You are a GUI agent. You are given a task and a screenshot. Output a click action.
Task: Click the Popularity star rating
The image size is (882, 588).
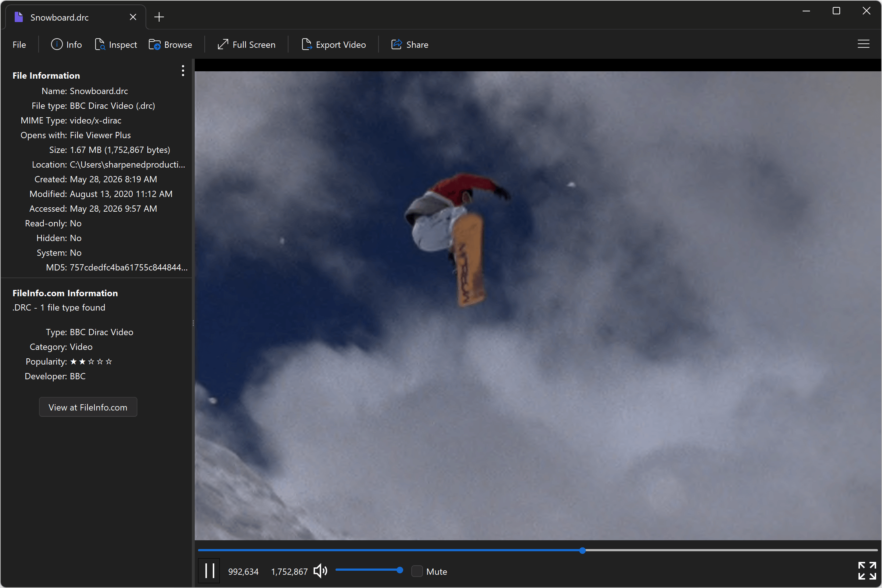pos(91,362)
